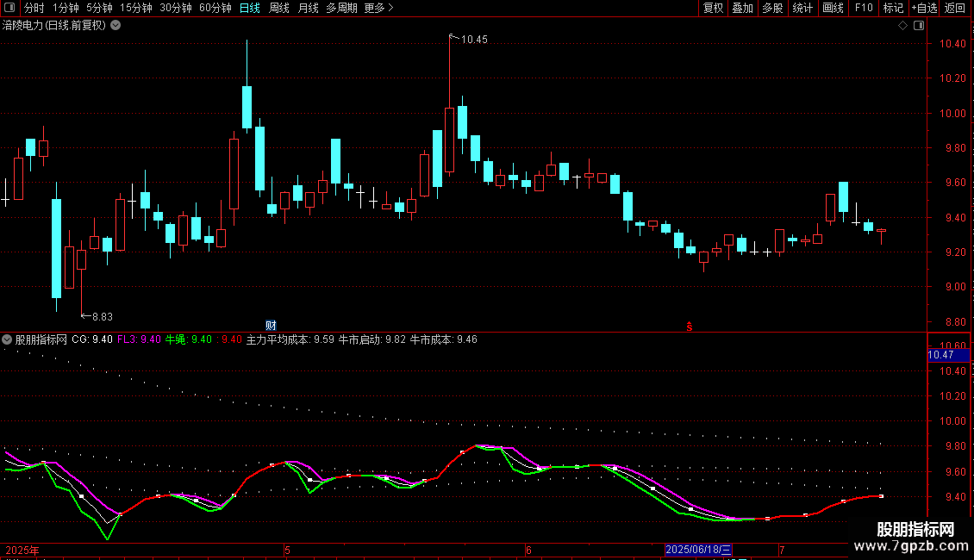Expand the 股朋指标网 indicator dropdown
Image resolution: width=974 pixels, height=560 pixels.
click(x=7, y=339)
